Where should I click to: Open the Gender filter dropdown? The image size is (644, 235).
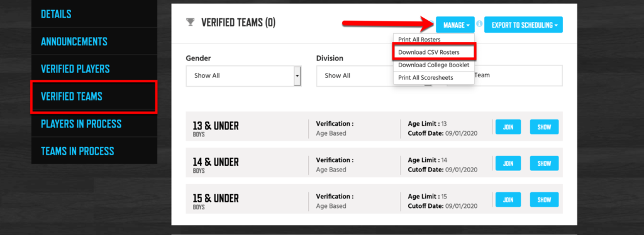pos(244,76)
